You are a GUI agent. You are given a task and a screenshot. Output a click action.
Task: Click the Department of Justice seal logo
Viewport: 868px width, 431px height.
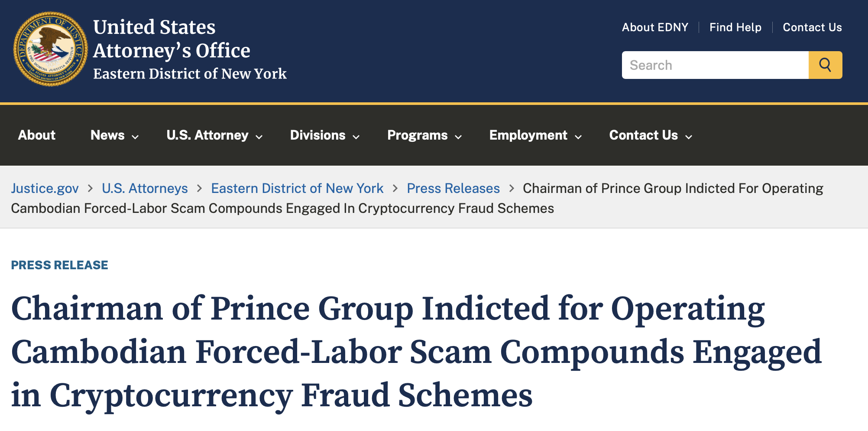click(50, 49)
